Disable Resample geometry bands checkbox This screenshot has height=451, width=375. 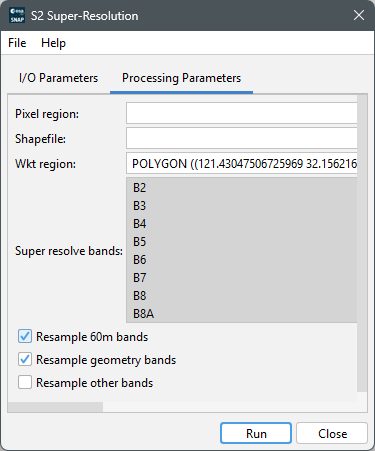[x=25, y=359]
